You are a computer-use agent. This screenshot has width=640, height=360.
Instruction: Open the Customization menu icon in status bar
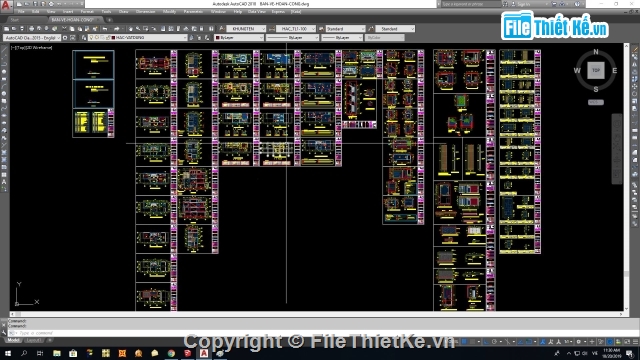pos(636,342)
